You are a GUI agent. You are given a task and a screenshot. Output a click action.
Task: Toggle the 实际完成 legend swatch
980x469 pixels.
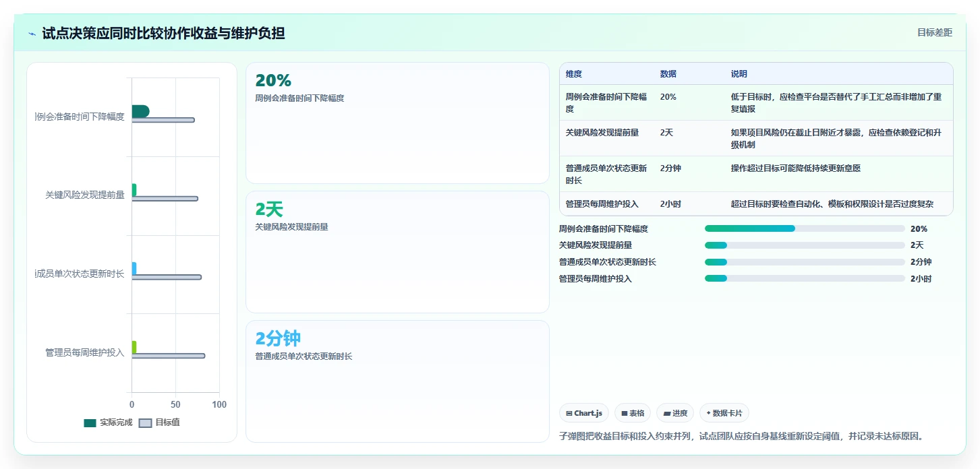click(x=90, y=423)
